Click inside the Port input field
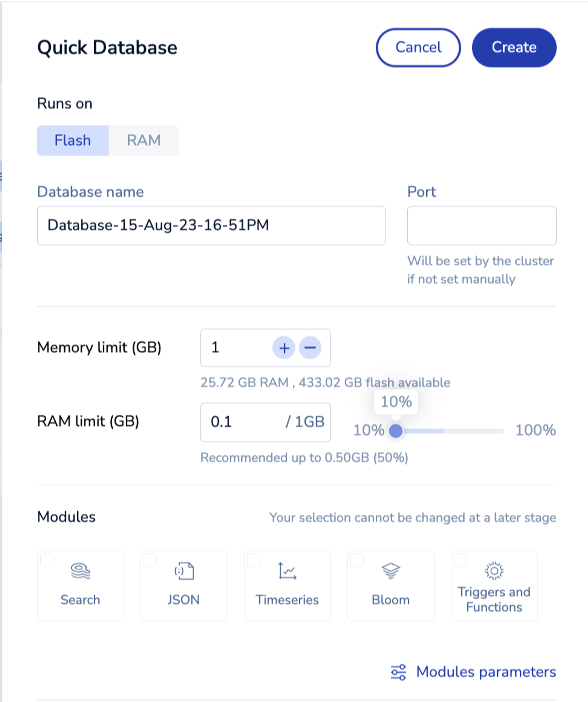This screenshot has height=702, width=588. pos(481,226)
